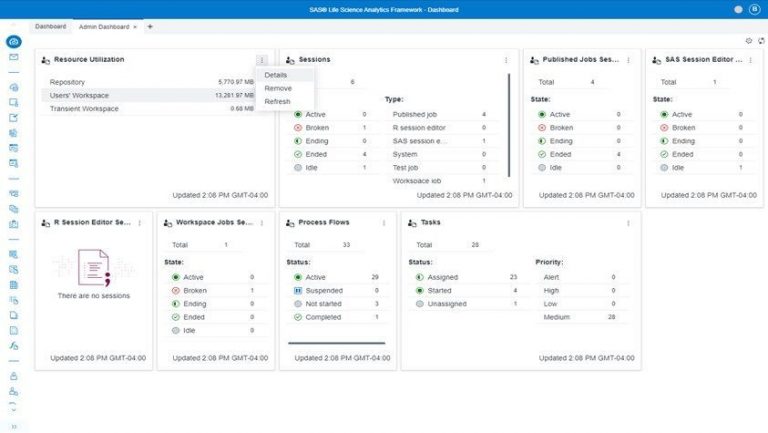This screenshot has width=768, height=433.
Task: Choose Remove in the tile menu
Action: [278, 88]
